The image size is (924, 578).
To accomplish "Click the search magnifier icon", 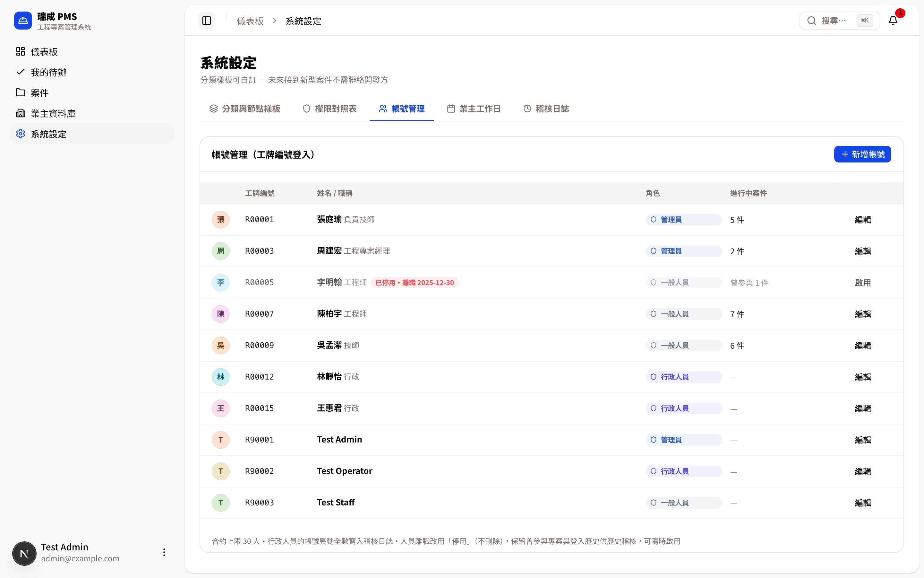I will pyautogui.click(x=812, y=21).
